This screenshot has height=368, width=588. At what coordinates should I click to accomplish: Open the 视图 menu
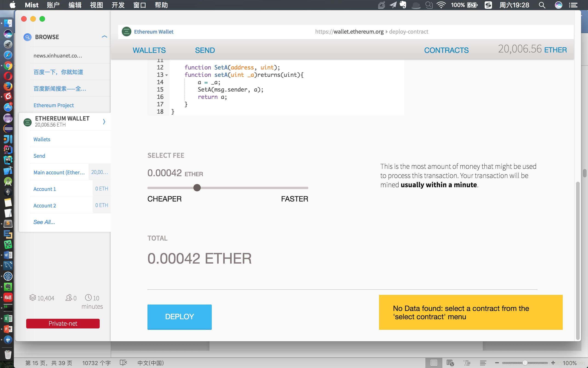tap(96, 5)
